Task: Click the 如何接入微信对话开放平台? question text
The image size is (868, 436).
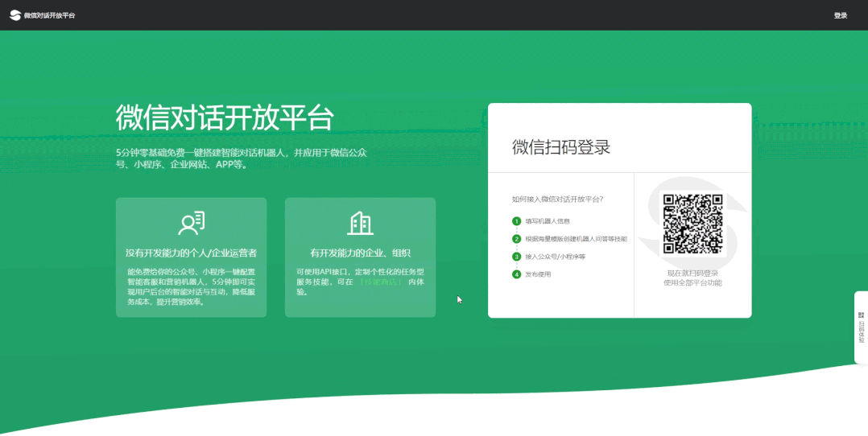Action: (557, 199)
